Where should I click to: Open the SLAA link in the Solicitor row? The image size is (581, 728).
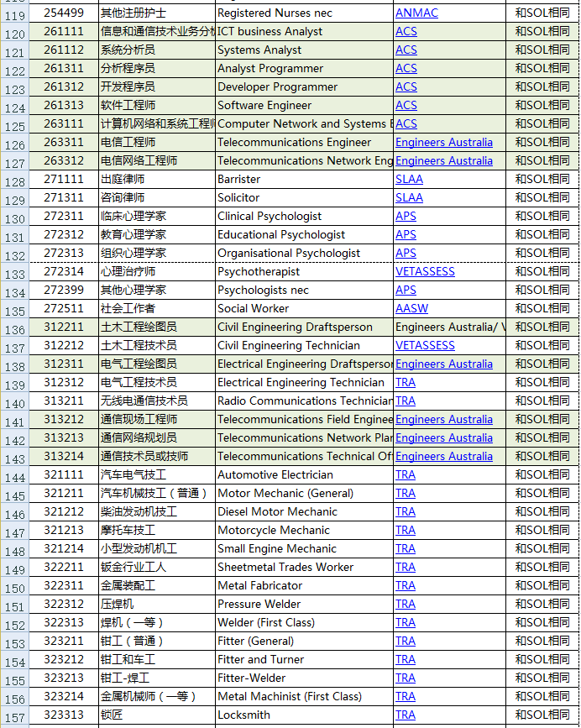pos(409,198)
